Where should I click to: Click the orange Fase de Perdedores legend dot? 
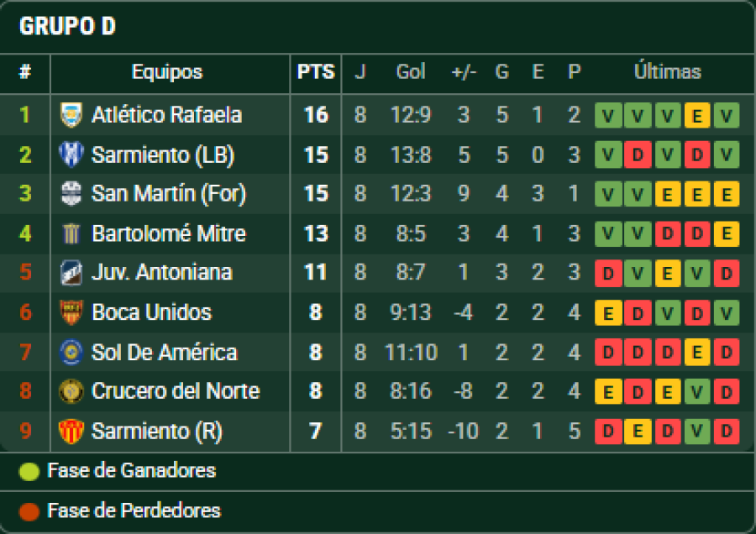[x=29, y=511]
